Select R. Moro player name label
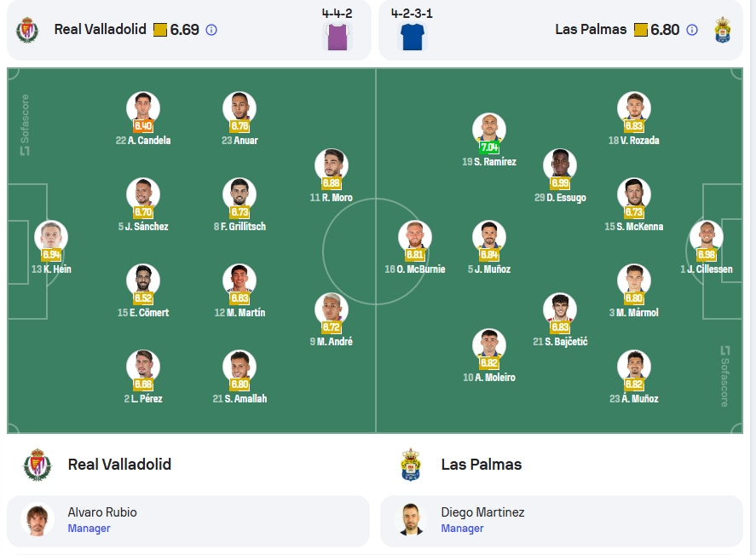Image resolution: width=756 pixels, height=555 pixels. point(332,198)
